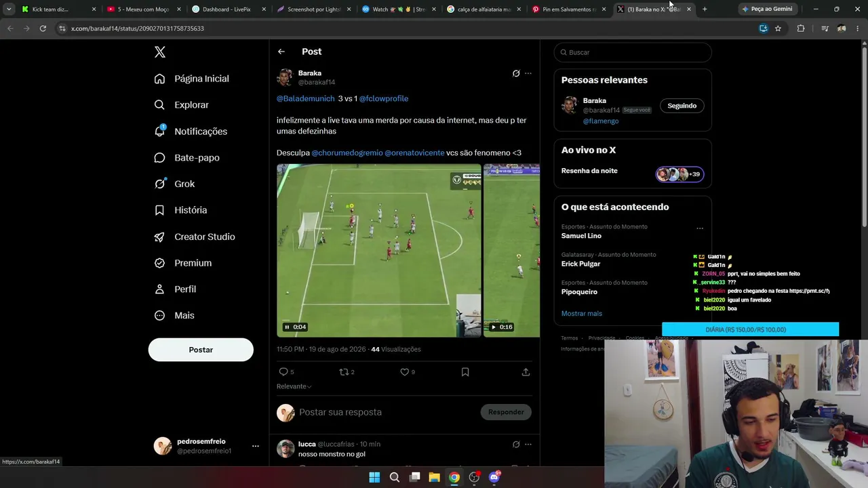The height and width of the screenshot is (488, 868).
Task: Open the Windows Start menu
Action: click(374, 477)
